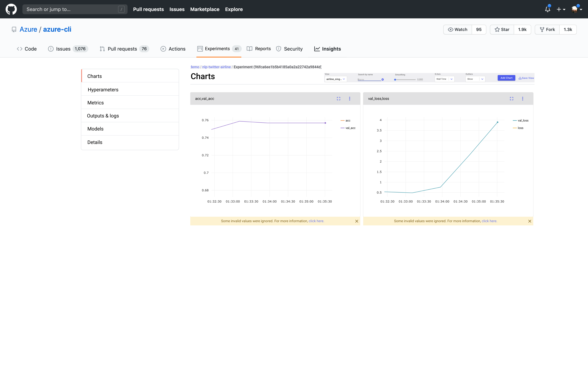Image resolution: width=588 pixels, height=367 pixels.
Task: Click the search settings gear icon
Action: click(x=383, y=80)
